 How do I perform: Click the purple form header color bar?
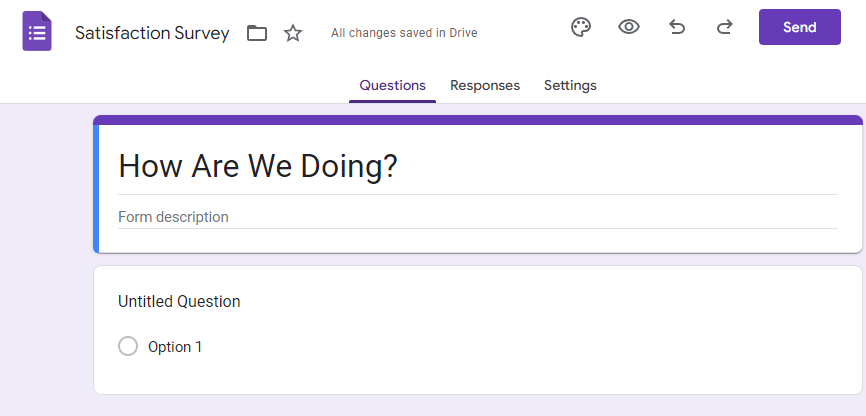pos(477,120)
